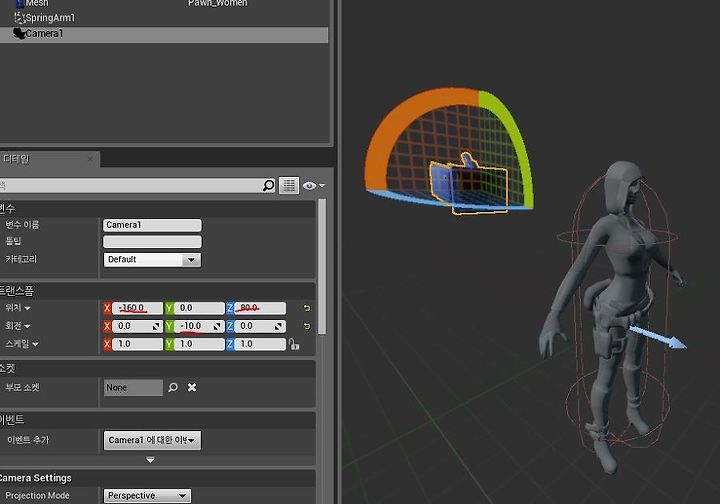This screenshot has height=504, width=720.
Task: Open the Projection Mode Perspective dropdown
Action: [x=147, y=496]
